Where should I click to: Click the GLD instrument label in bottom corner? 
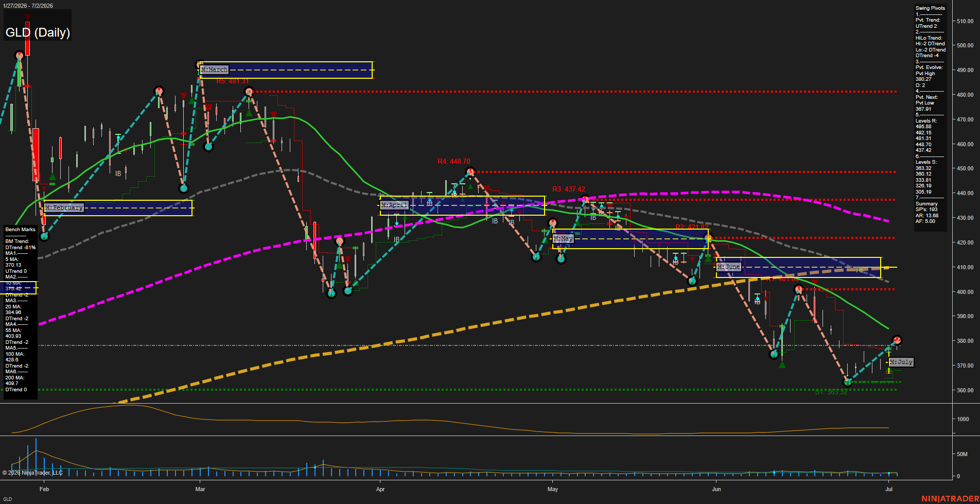(x=8, y=499)
